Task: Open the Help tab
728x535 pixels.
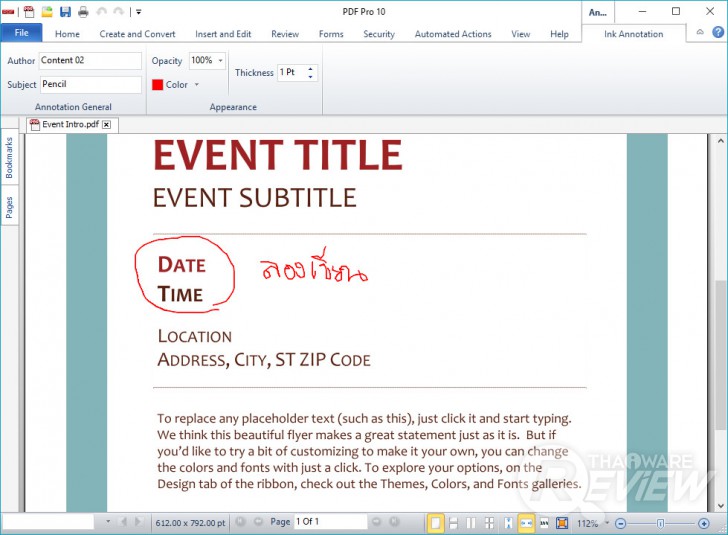Action: [559, 34]
